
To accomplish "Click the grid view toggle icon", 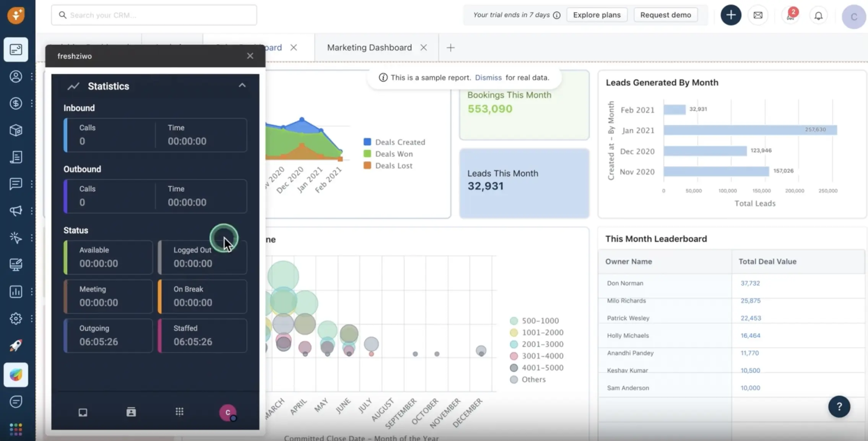I will tap(179, 412).
